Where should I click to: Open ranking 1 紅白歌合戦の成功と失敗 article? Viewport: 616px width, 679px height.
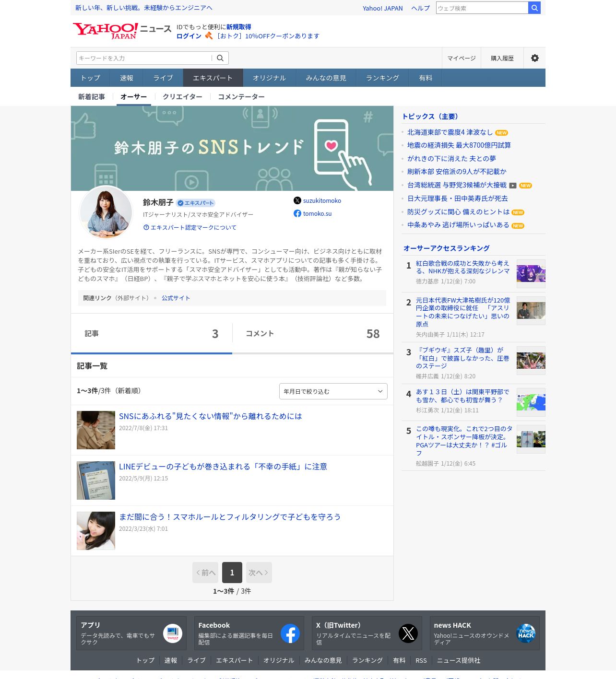tap(463, 267)
